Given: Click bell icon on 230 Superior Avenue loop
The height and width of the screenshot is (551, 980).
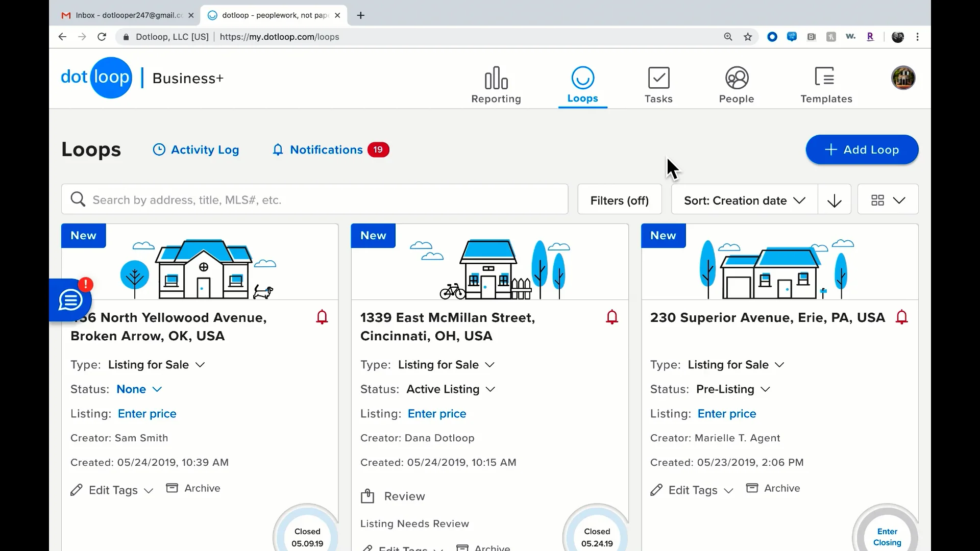Looking at the screenshot, I should [x=902, y=317].
